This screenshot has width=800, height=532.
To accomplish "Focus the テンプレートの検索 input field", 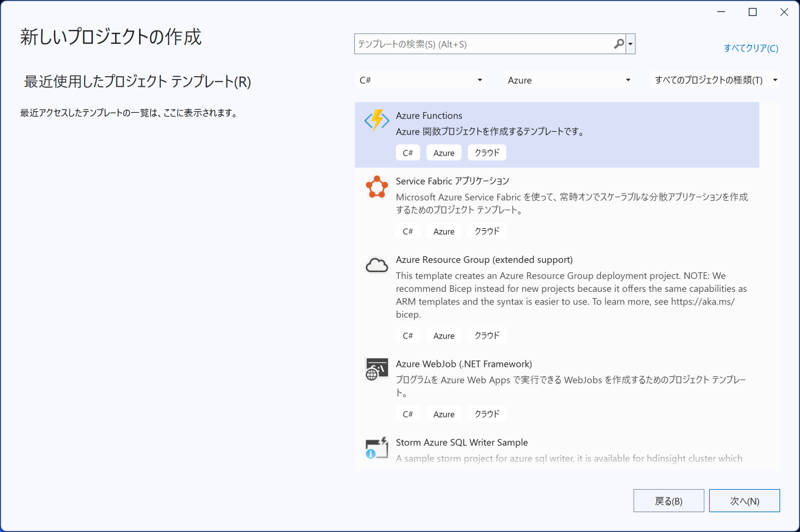I will [484, 44].
